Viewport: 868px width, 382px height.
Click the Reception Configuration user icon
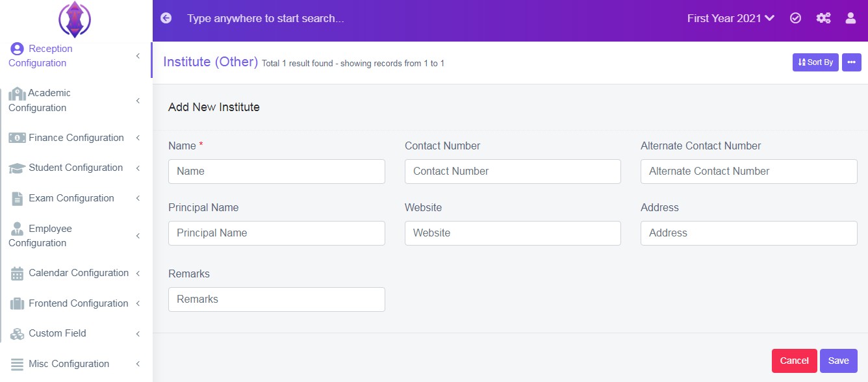point(17,49)
